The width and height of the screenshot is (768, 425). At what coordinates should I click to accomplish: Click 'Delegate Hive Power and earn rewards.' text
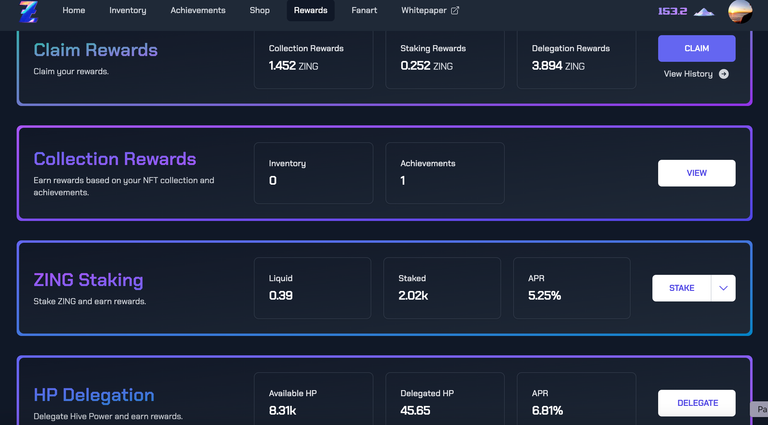pyautogui.click(x=108, y=417)
